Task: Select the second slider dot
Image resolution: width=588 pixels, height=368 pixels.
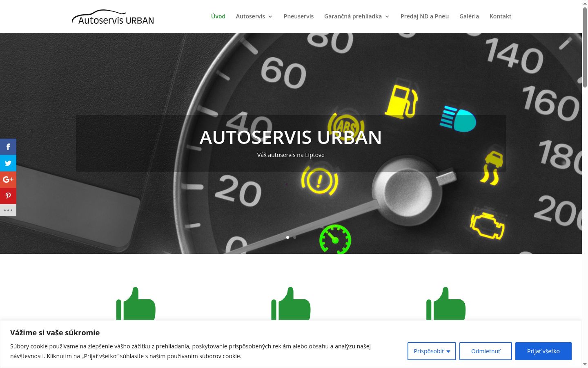Action: pyautogui.click(x=294, y=237)
